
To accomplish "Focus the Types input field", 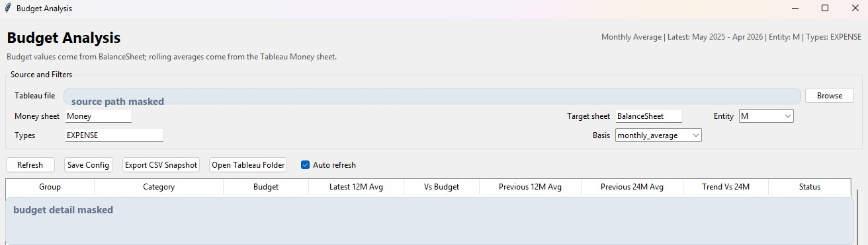I will coord(114,135).
